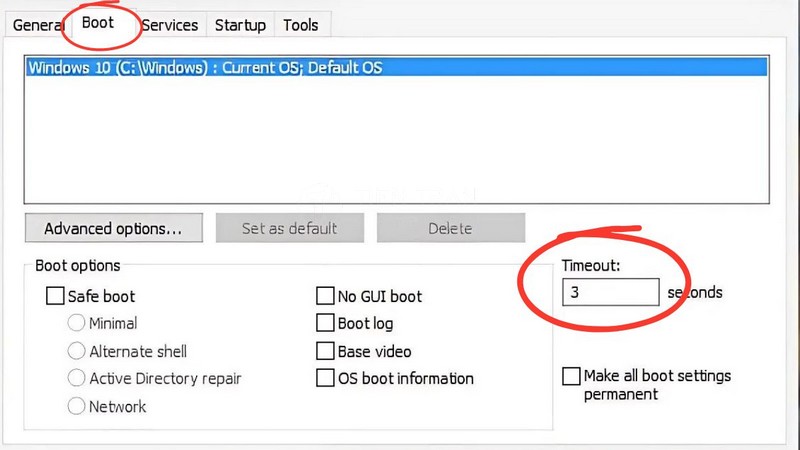
Task: Switch to the General tab
Action: [x=36, y=25]
